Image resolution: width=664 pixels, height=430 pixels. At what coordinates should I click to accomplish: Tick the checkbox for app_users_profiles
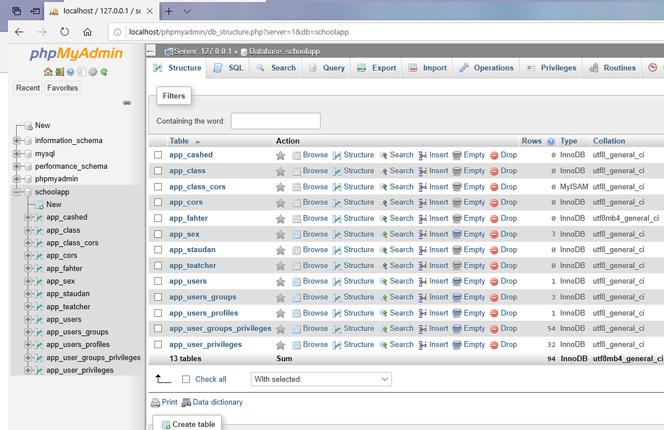[158, 313]
